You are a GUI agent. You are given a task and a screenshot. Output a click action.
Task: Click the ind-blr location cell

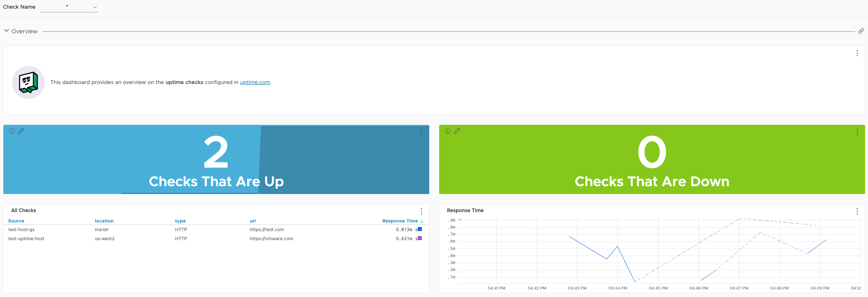102,230
